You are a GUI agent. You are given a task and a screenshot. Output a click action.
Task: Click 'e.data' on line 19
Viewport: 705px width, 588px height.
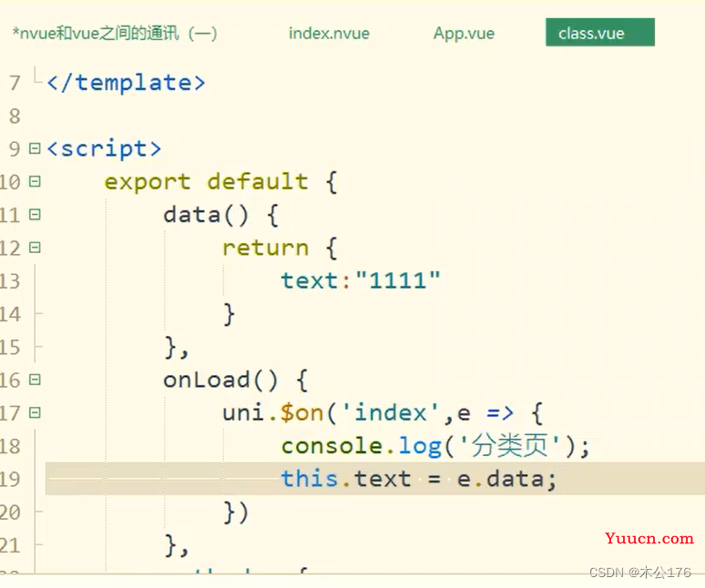point(500,479)
